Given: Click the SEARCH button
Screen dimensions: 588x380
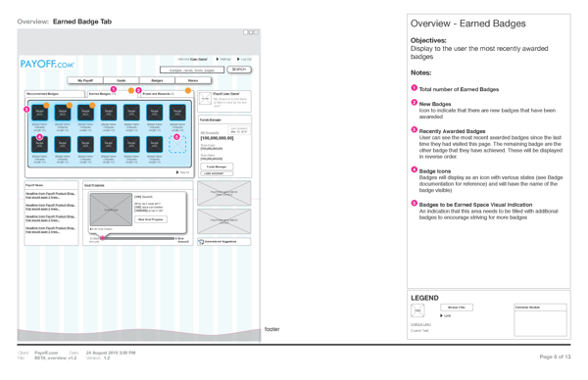Looking at the screenshot, I should (239, 70).
